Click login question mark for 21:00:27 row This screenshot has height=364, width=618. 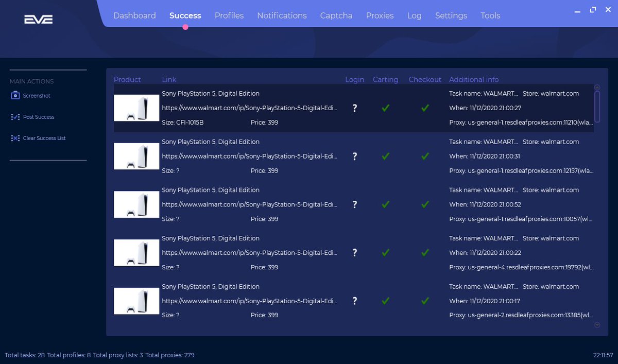pos(354,108)
